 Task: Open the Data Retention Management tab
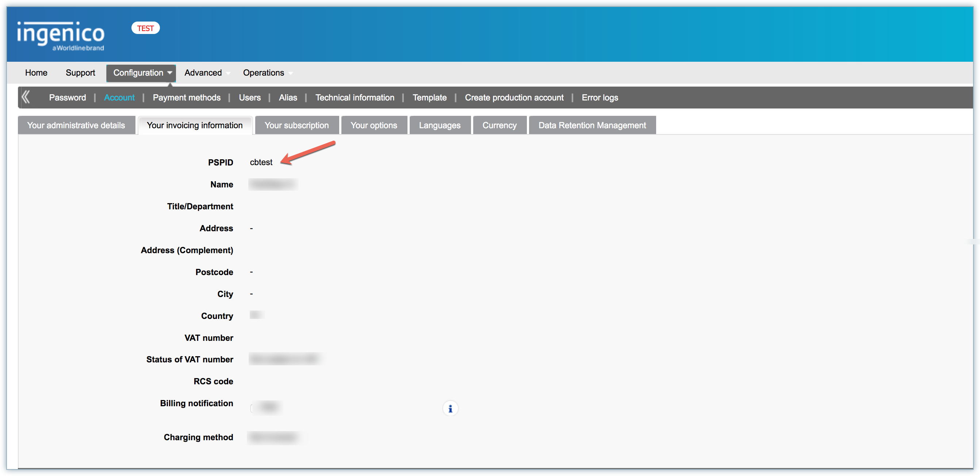coord(592,125)
